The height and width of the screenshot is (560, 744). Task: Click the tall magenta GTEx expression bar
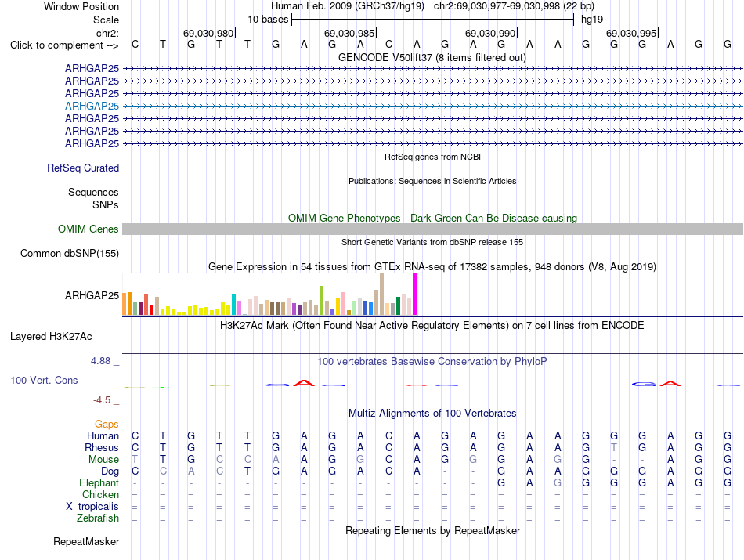[415, 294]
